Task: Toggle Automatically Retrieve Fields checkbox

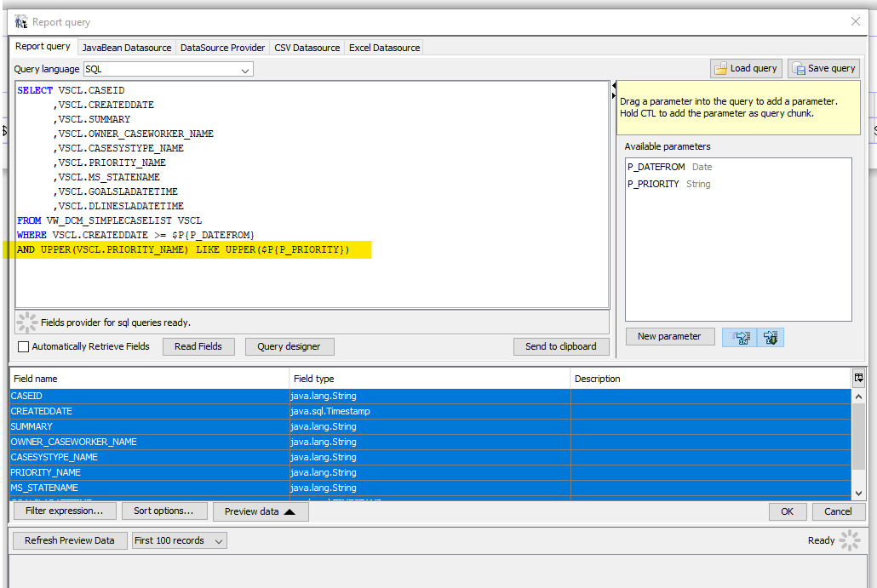Action: coord(24,346)
